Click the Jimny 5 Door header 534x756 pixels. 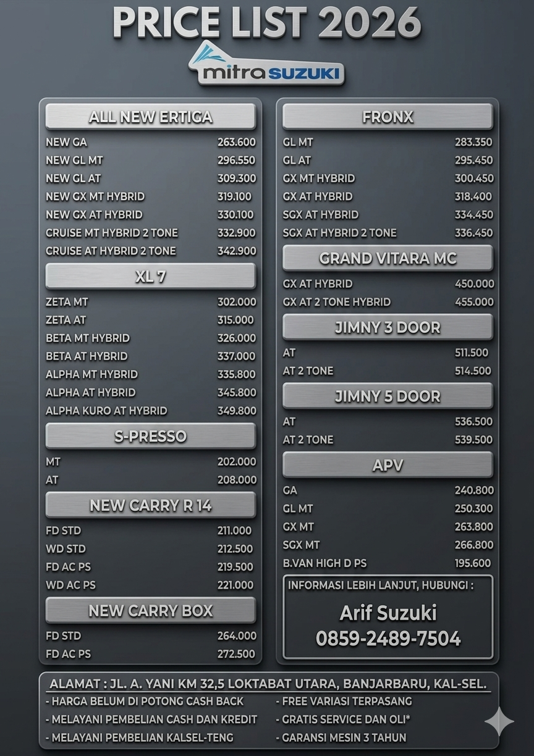pyautogui.click(x=388, y=396)
